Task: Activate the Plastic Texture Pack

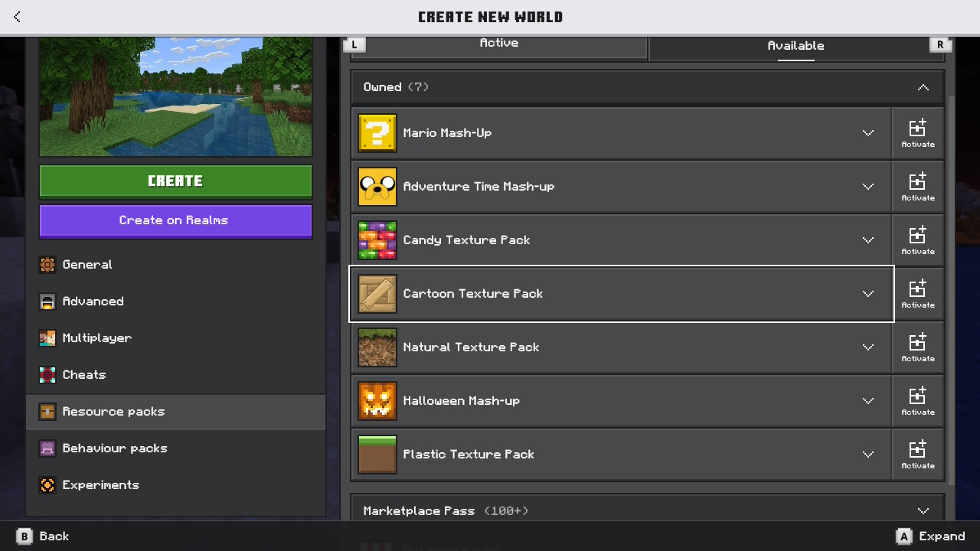Action: (918, 455)
